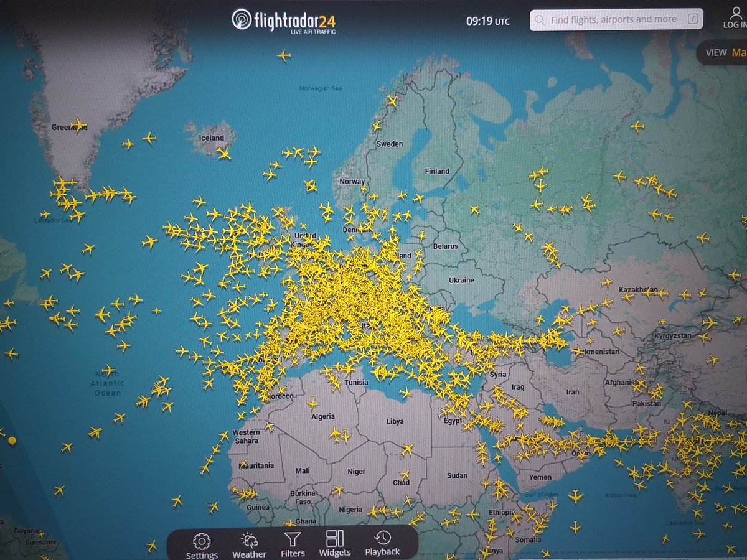Click the Algeria map label
The width and height of the screenshot is (747, 560).
tap(322, 416)
